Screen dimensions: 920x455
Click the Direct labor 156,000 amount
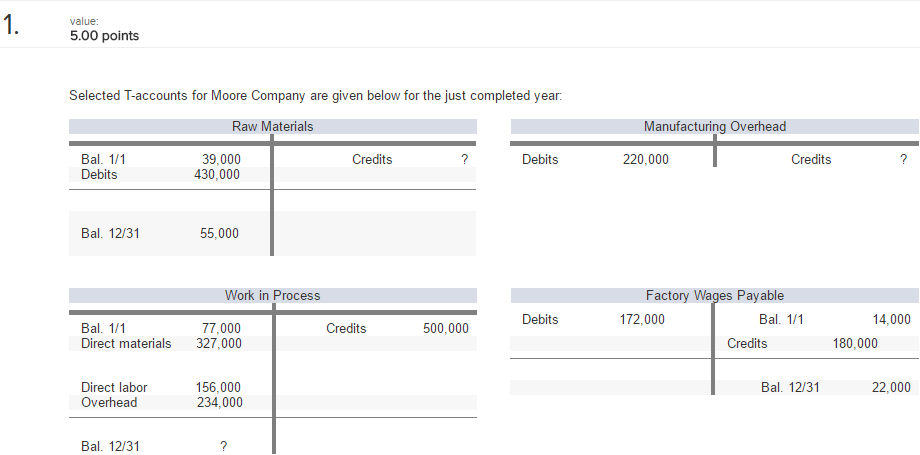pyautogui.click(x=218, y=388)
